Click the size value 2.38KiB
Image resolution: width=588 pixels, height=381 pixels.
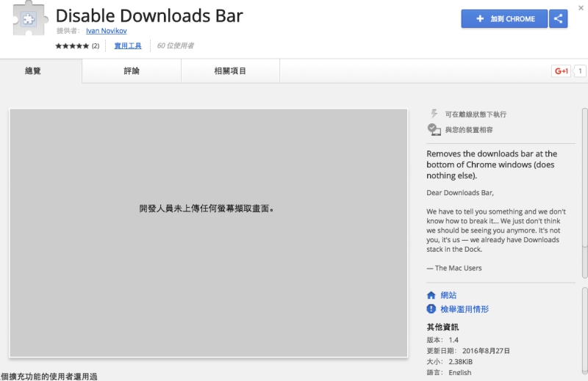pyautogui.click(x=461, y=361)
